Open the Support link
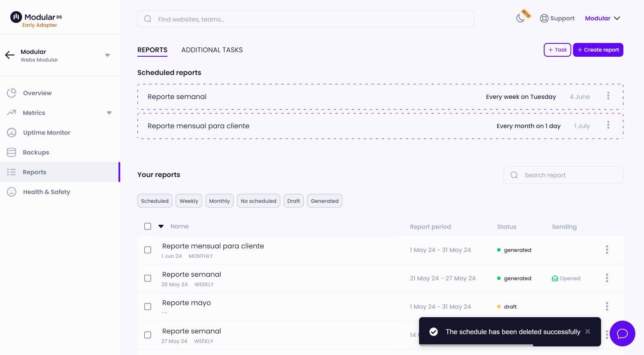 point(557,18)
